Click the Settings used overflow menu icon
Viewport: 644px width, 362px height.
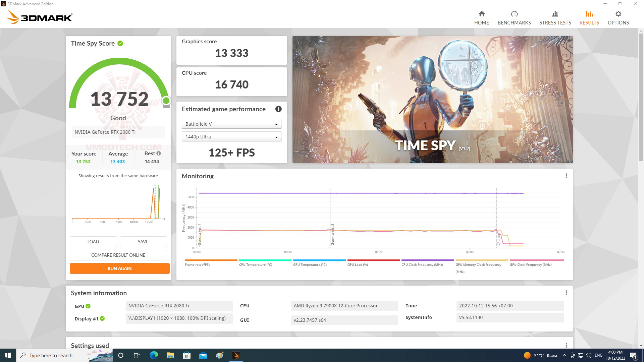click(x=567, y=345)
